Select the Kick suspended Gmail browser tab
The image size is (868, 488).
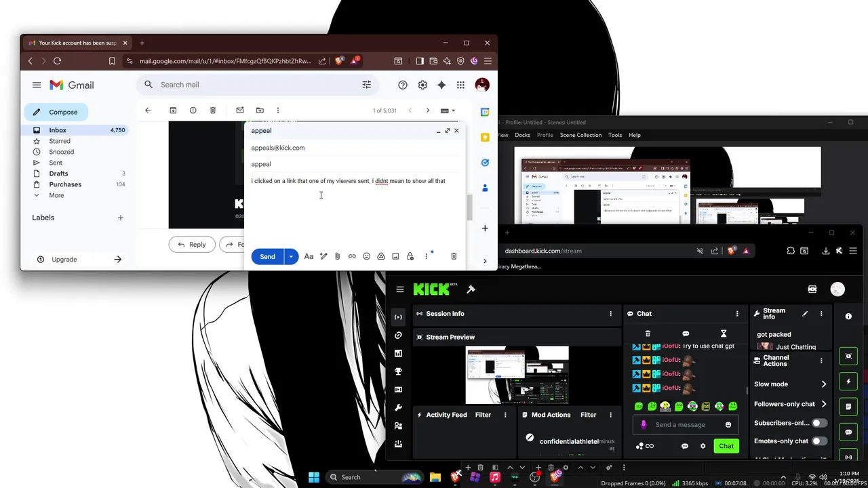[x=78, y=43]
